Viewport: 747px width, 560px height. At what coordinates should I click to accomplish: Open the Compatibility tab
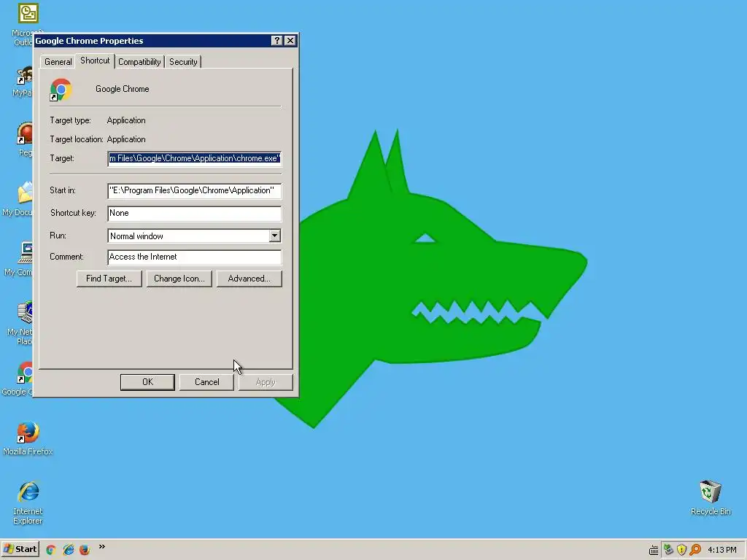(x=139, y=62)
